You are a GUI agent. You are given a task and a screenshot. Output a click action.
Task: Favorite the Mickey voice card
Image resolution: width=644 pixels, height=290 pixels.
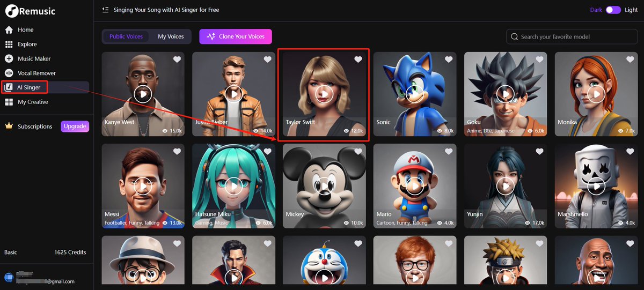tap(358, 151)
